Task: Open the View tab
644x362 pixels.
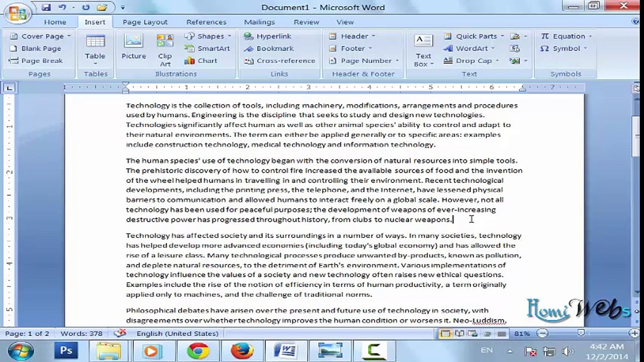Action: coord(345,22)
